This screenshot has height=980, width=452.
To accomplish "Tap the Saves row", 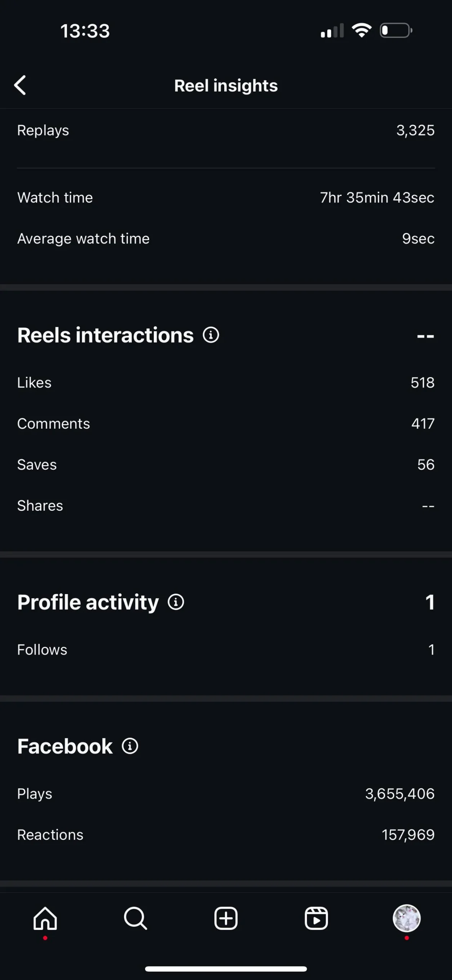I will pyautogui.click(x=226, y=464).
